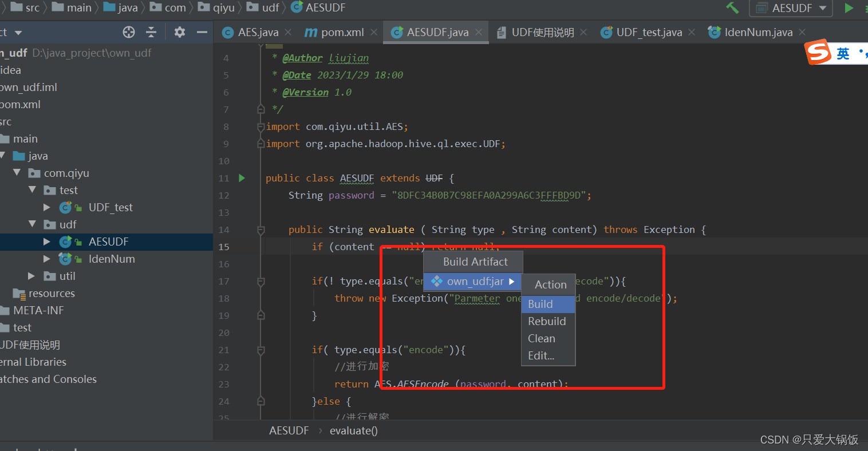This screenshot has height=451, width=868.
Task: Collapse the com.qiyu package node
Action: 17,173
